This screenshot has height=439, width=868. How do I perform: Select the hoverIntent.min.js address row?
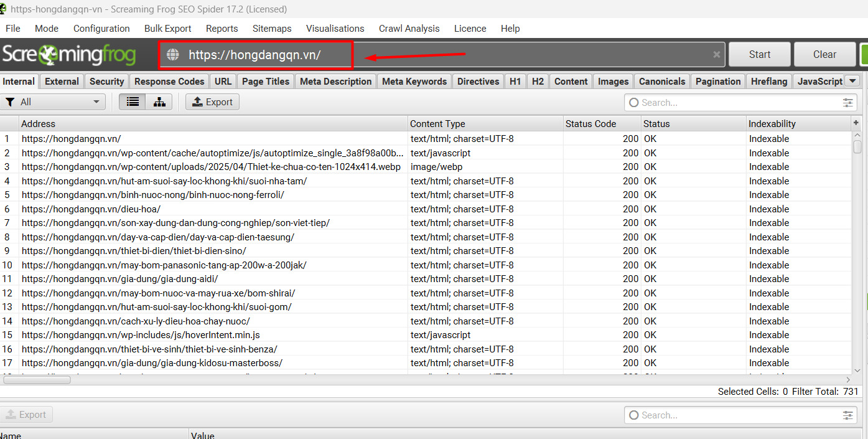click(426, 335)
